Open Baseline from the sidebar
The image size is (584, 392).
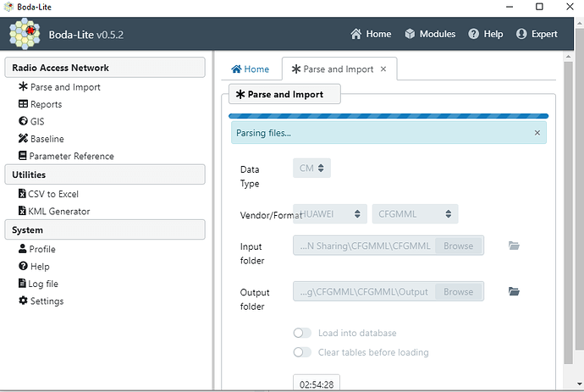47,139
